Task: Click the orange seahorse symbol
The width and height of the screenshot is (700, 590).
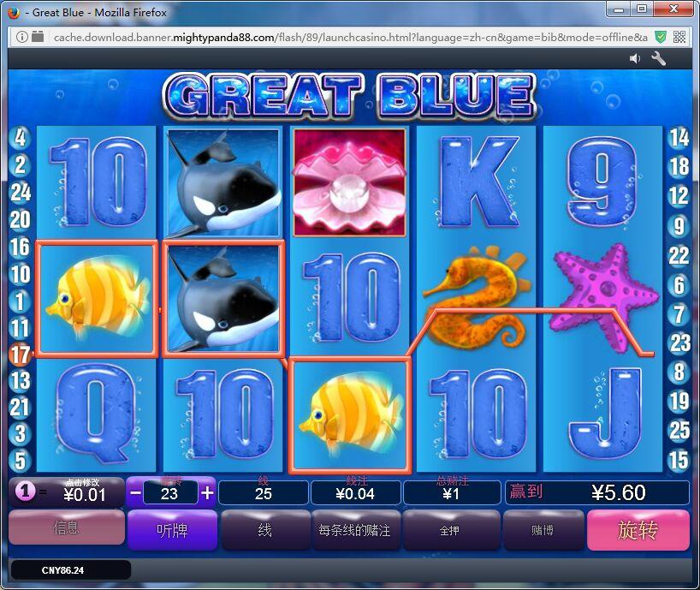Action: click(x=476, y=297)
